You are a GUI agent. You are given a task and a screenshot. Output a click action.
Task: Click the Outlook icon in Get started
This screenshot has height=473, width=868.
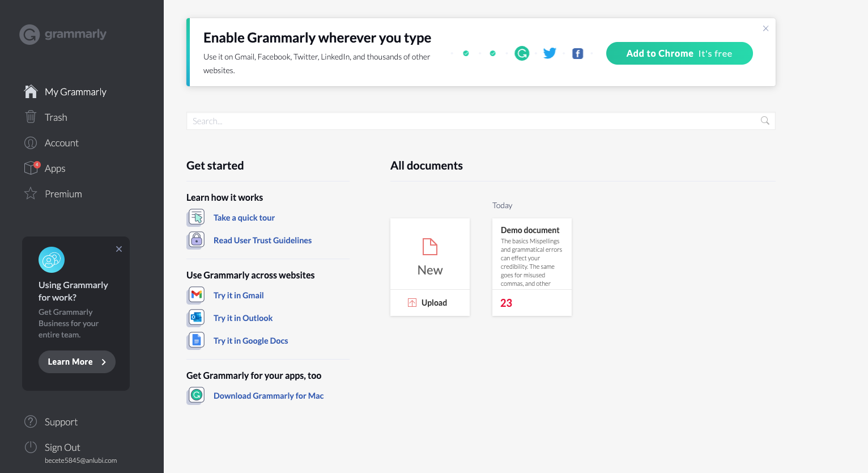[195, 318]
